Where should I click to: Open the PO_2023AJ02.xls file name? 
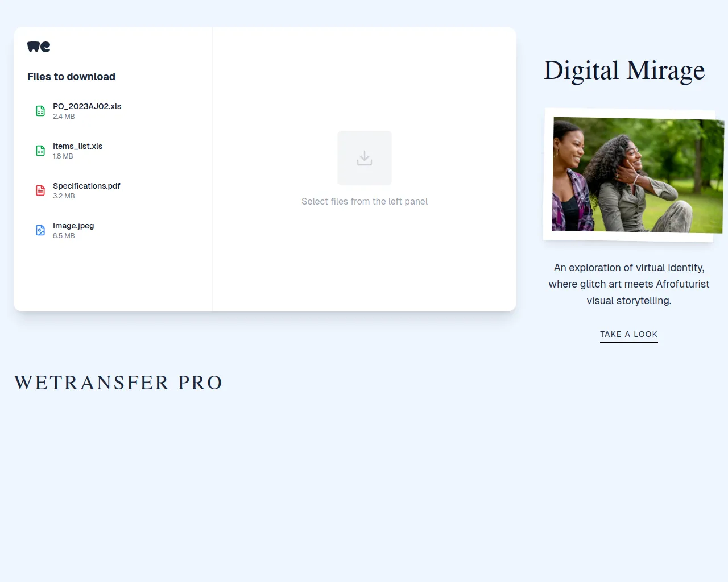pos(87,106)
